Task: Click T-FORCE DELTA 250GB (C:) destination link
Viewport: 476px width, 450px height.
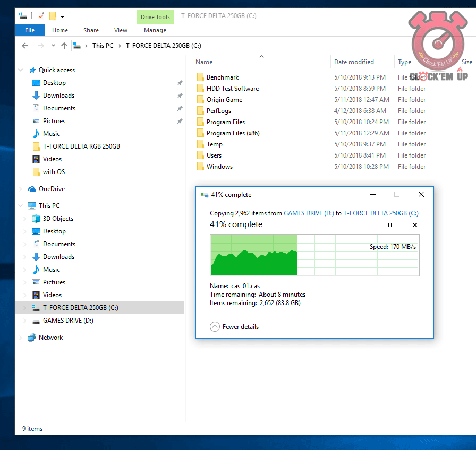Action: pyautogui.click(x=380, y=213)
